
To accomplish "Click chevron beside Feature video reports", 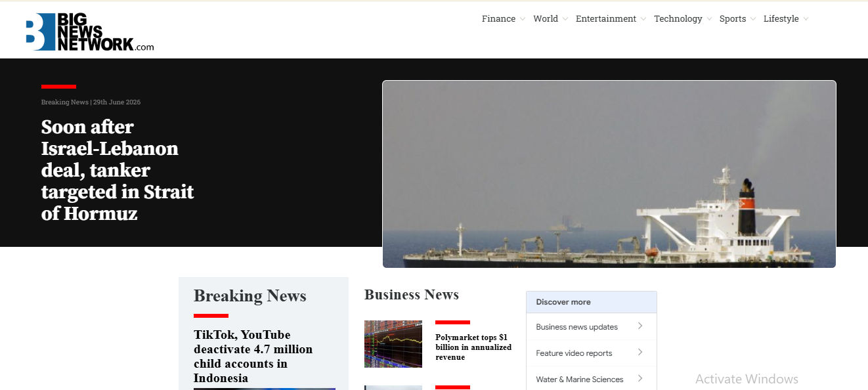I will click(640, 352).
